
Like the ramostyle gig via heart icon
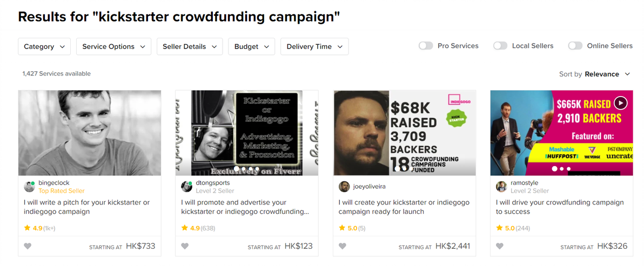(499, 246)
